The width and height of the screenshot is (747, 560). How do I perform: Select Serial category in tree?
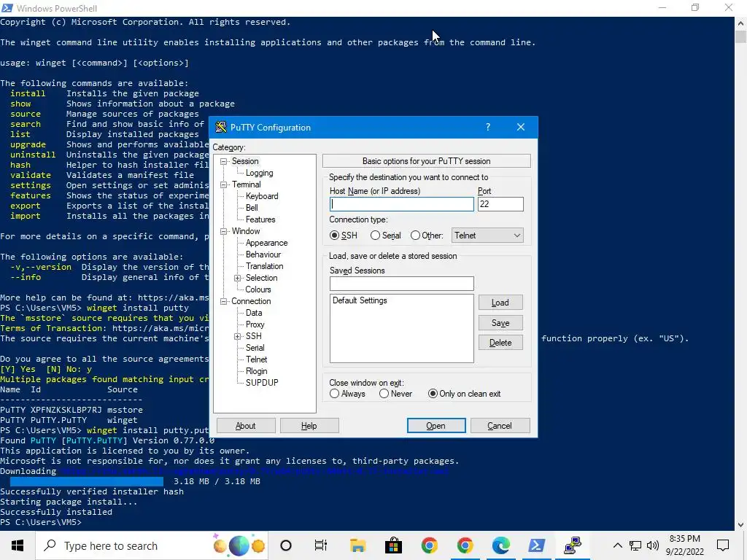click(x=255, y=348)
